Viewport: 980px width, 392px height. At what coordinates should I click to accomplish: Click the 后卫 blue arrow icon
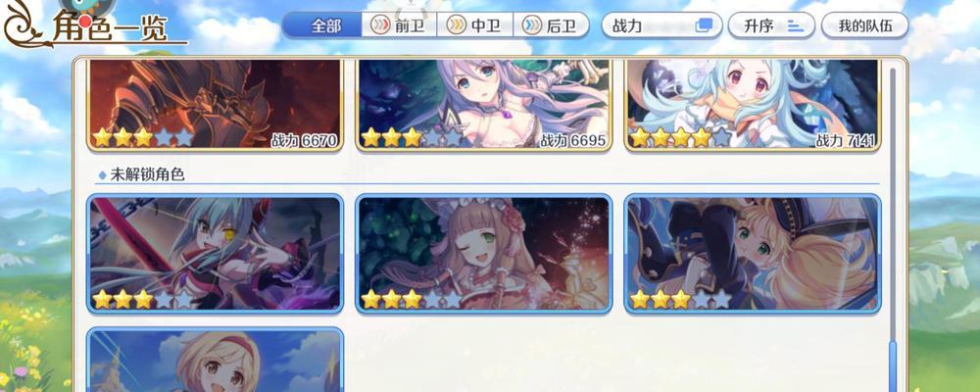pyautogui.click(x=532, y=25)
